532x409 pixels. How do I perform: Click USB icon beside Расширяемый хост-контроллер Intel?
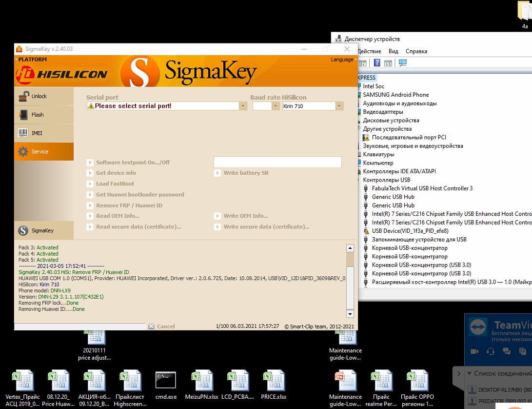tap(366, 282)
